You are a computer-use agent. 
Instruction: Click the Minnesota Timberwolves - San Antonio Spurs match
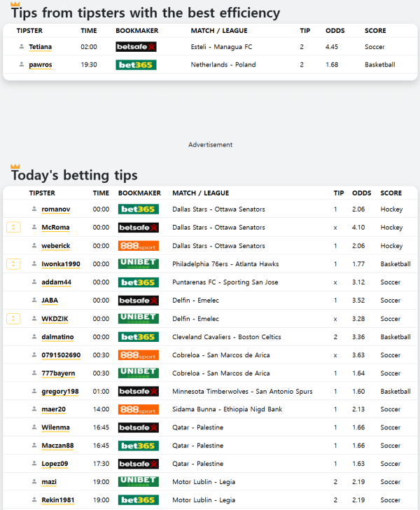point(242,392)
